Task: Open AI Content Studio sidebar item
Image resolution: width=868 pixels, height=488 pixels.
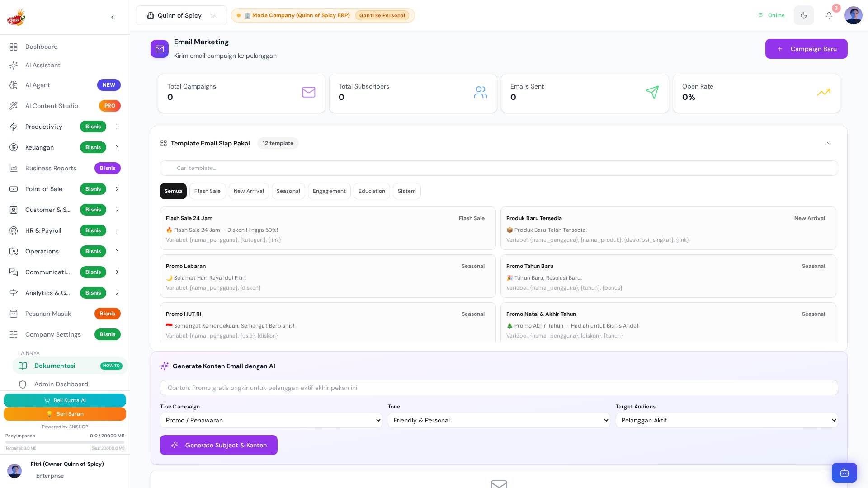Action: click(x=65, y=106)
